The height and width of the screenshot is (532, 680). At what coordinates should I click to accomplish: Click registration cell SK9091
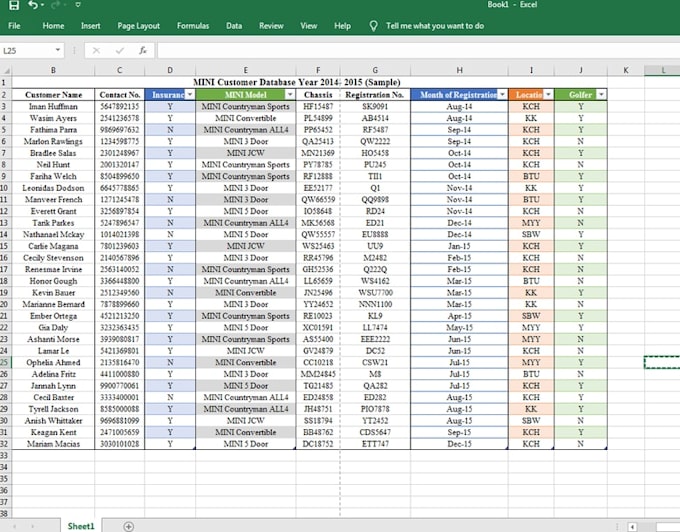coord(375,107)
